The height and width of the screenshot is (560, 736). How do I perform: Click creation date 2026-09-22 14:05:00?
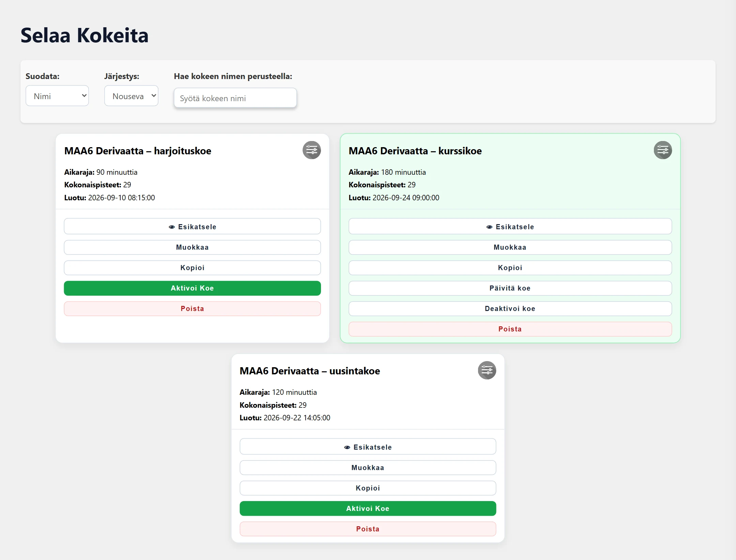[297, 418]
